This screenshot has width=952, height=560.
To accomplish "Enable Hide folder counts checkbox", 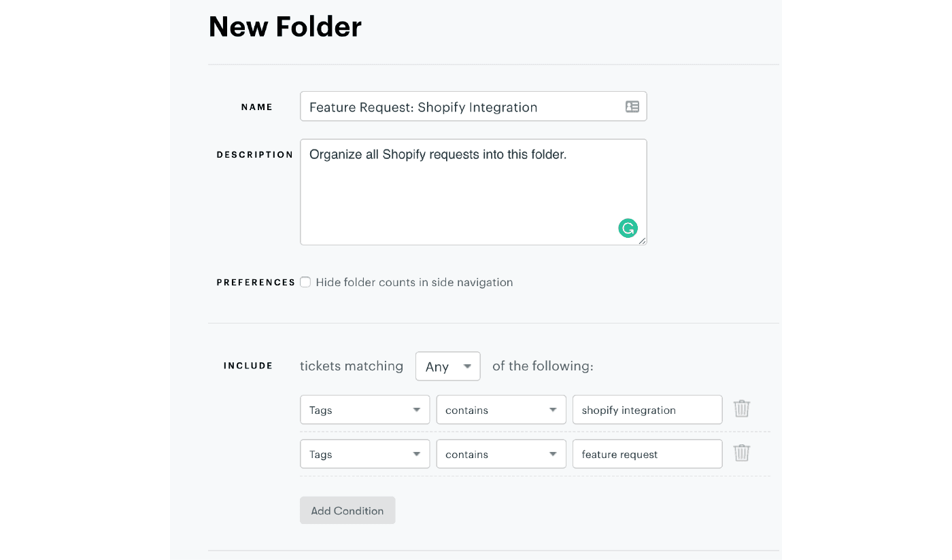I will (305, 282).
